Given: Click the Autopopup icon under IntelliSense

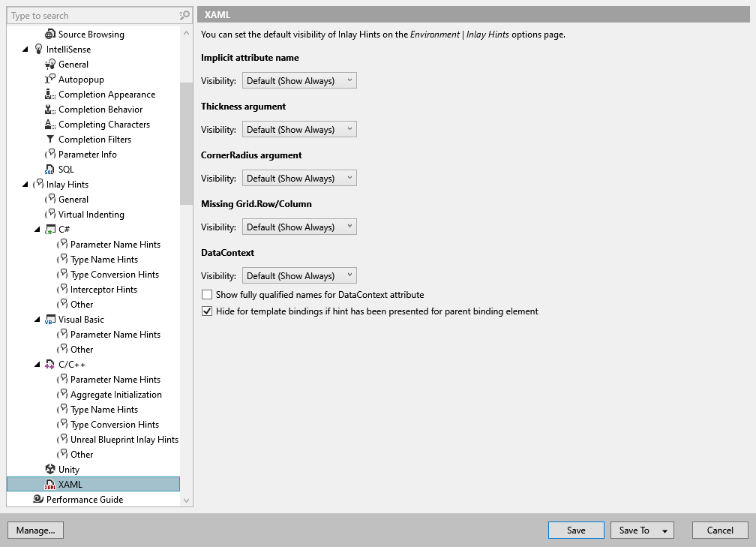Looking at the screenshot, I should (48, 79).
